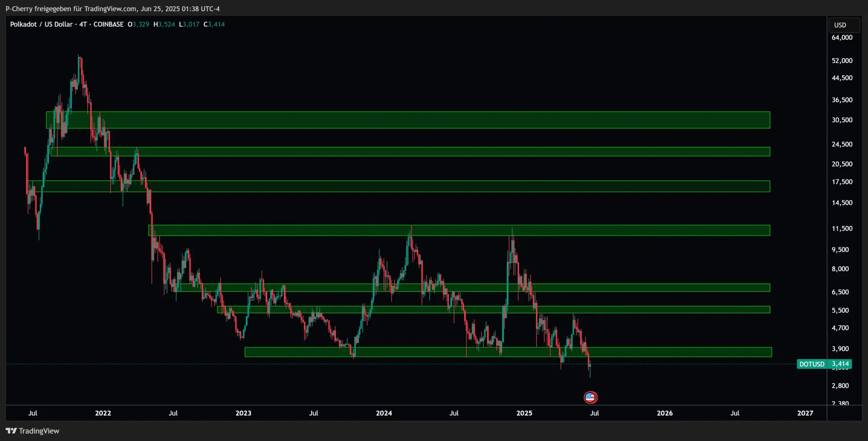Screen dimensions: 868x441
Task: Click the 36,500 price axis label
Action: 842,100
